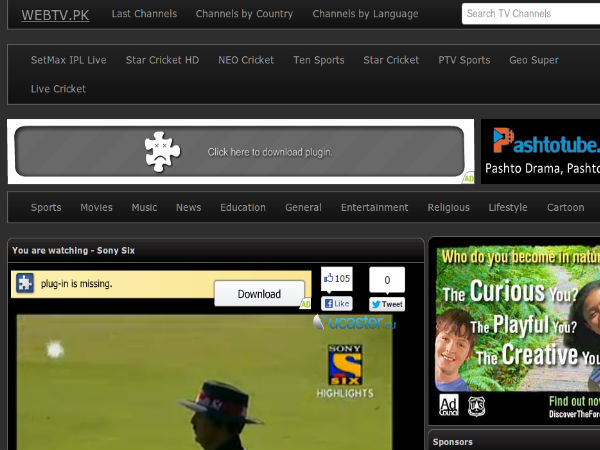Click the Pashtotube logo banner
This screenshot has height=450, width=600.
(540, 152)
